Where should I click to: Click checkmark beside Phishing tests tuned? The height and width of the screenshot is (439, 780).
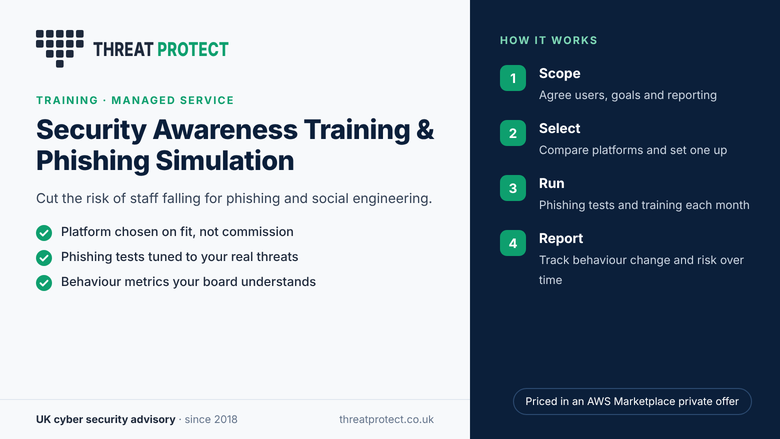click(x=44, y=258)
